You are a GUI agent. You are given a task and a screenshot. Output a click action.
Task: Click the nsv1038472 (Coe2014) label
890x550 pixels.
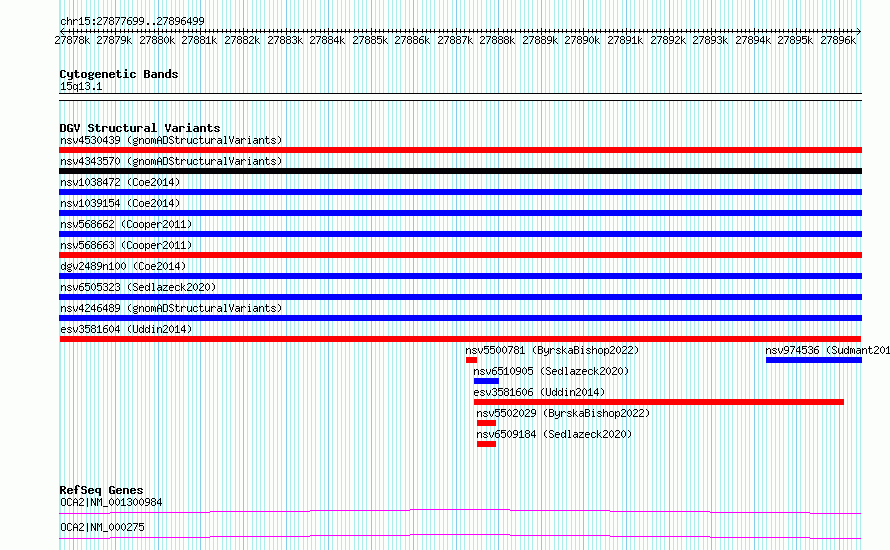click(120, 182)
